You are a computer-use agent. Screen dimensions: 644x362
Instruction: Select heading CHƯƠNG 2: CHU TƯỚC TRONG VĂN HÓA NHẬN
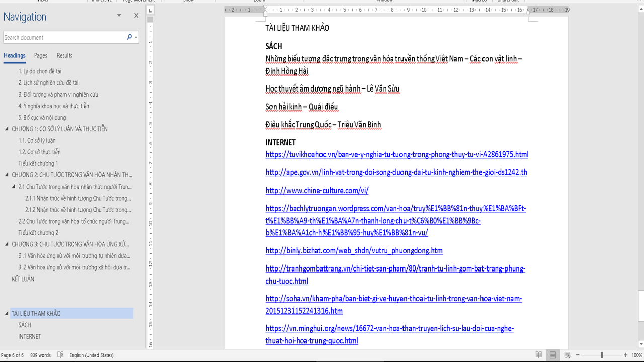coord(72,175)
